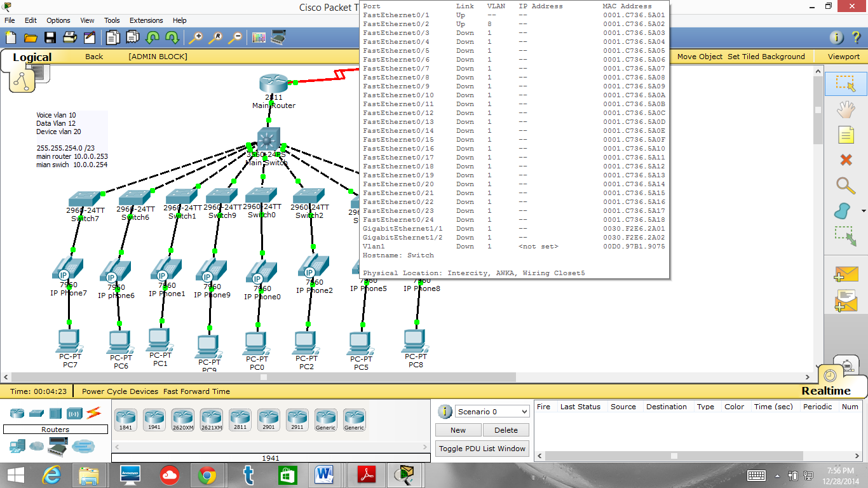Open the Scenario 0 dropdown
This screenshot has width=868, height=488.
[x=492, y=412]
